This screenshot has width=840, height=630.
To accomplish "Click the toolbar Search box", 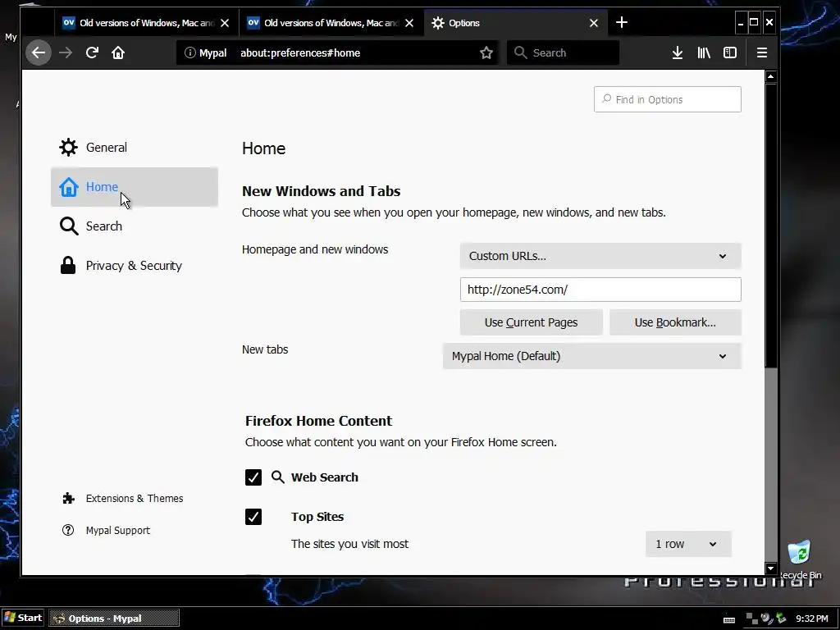I will pos(563,52).
